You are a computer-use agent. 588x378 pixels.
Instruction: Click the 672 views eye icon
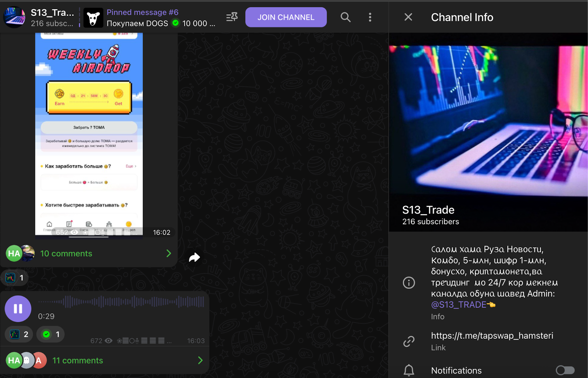[x=108, y=341]
